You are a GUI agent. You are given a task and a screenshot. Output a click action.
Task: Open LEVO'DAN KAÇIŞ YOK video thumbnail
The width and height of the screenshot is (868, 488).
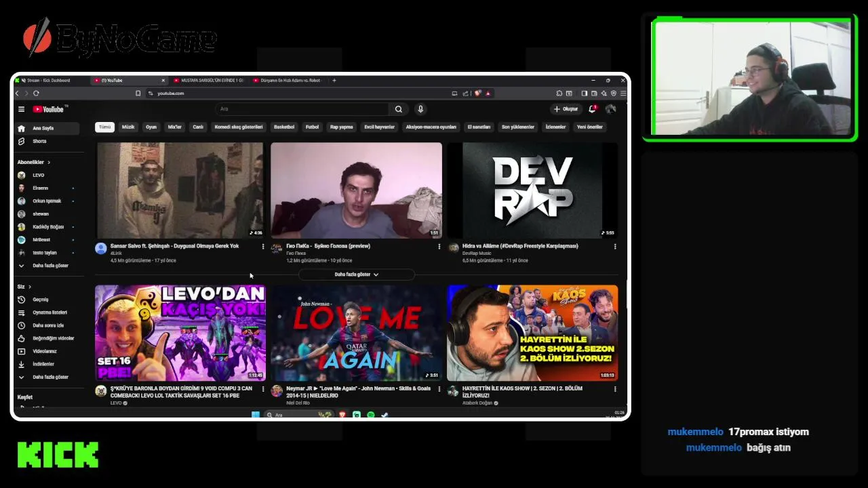180,333
